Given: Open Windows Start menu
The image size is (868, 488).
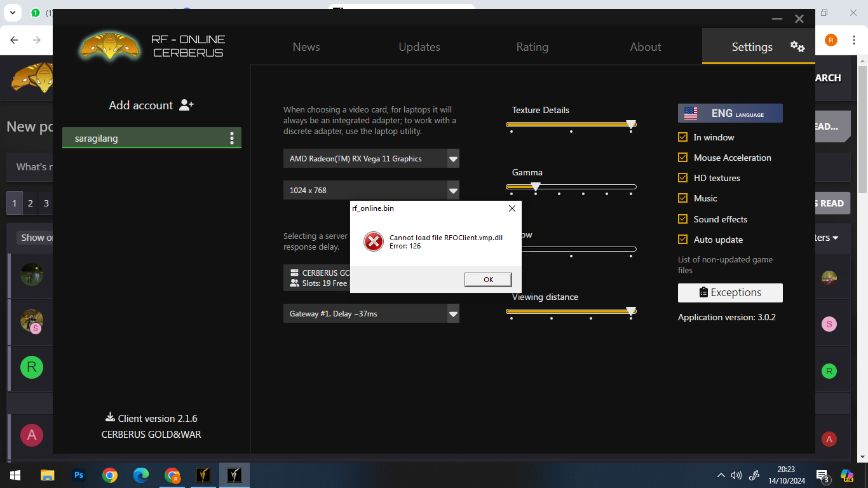Looking at the screenshot, I should coord(15,475).
